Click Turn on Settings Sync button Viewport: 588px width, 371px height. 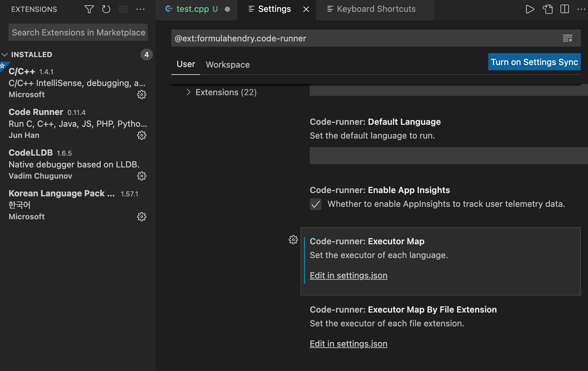535,62
